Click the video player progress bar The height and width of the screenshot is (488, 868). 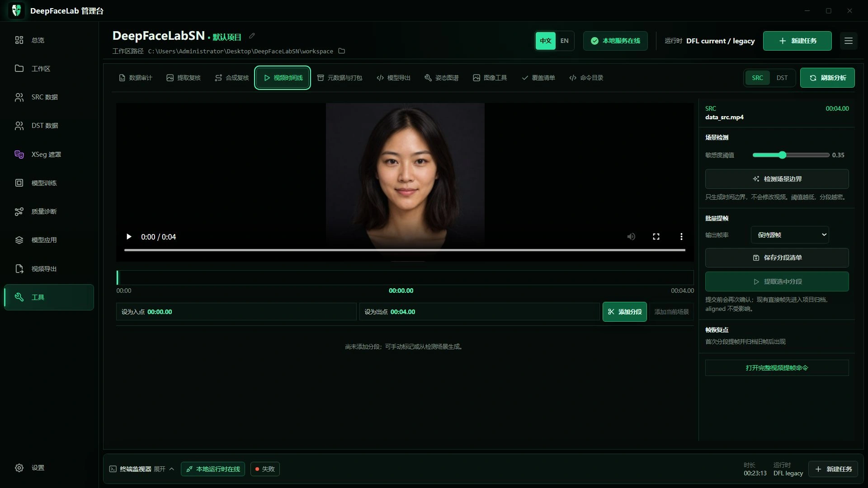click(x=405, y=250)
